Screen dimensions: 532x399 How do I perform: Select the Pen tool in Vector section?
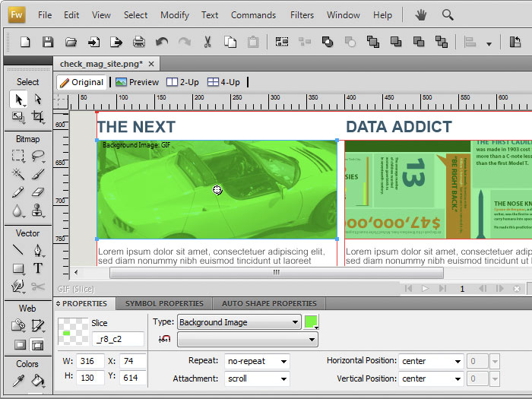[37, 250]
